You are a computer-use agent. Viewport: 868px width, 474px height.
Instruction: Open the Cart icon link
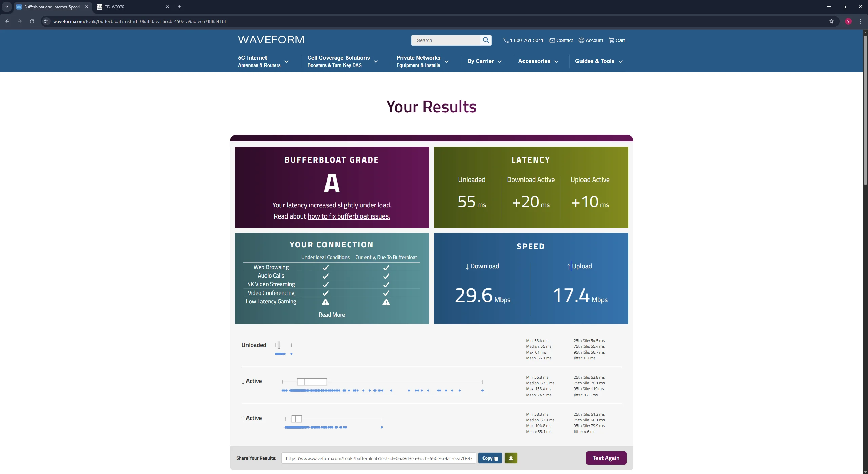(611, 40)
